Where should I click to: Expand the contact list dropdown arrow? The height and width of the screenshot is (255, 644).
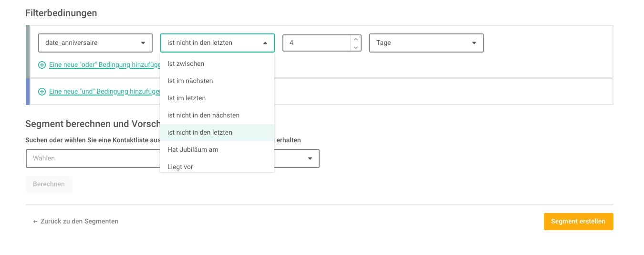pyautogui.click(x=310, y=158)
